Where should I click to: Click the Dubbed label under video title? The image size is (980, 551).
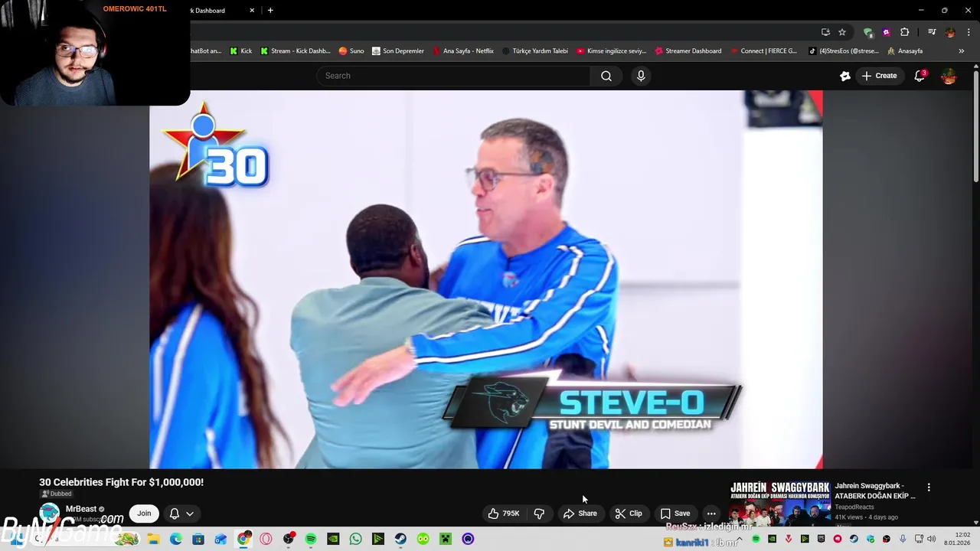coord(56,494)
